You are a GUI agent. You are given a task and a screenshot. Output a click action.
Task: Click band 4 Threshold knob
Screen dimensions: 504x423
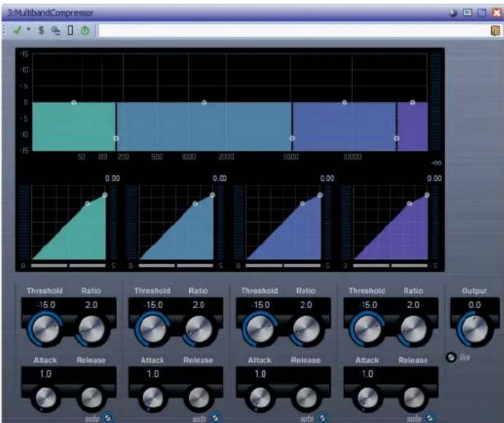pyautogui.click(x=368, y=329)
